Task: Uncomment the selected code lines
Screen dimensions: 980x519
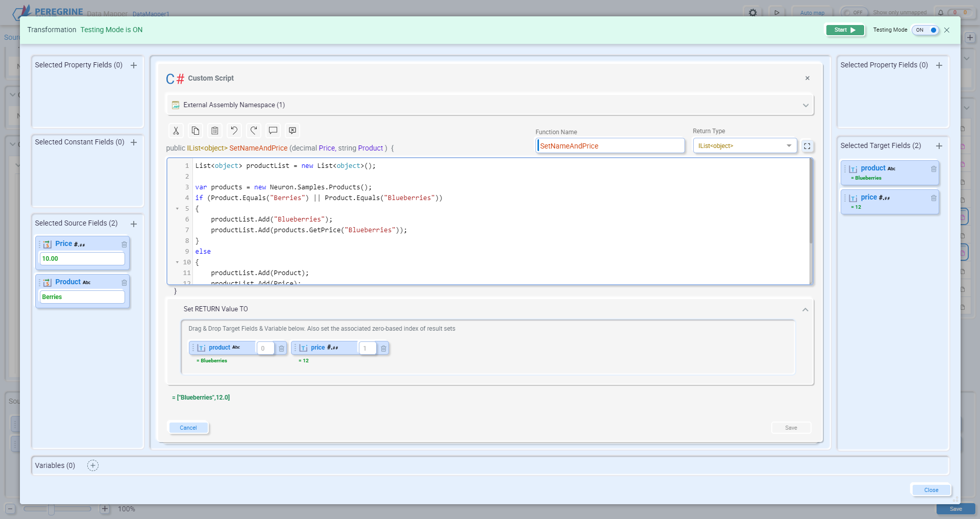Action: click(x=292, y=131)
